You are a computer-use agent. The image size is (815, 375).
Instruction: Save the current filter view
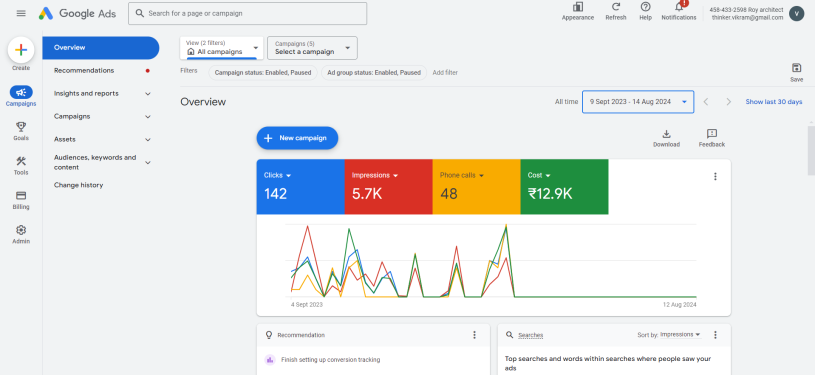coord(796,72)
